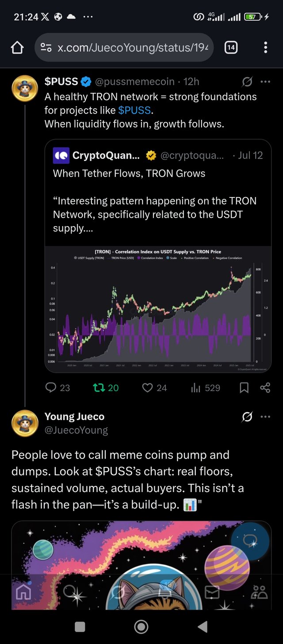This screenshot has width=283, height=644.
Task: View analytics showing 529 views
Action: (205, 388)
